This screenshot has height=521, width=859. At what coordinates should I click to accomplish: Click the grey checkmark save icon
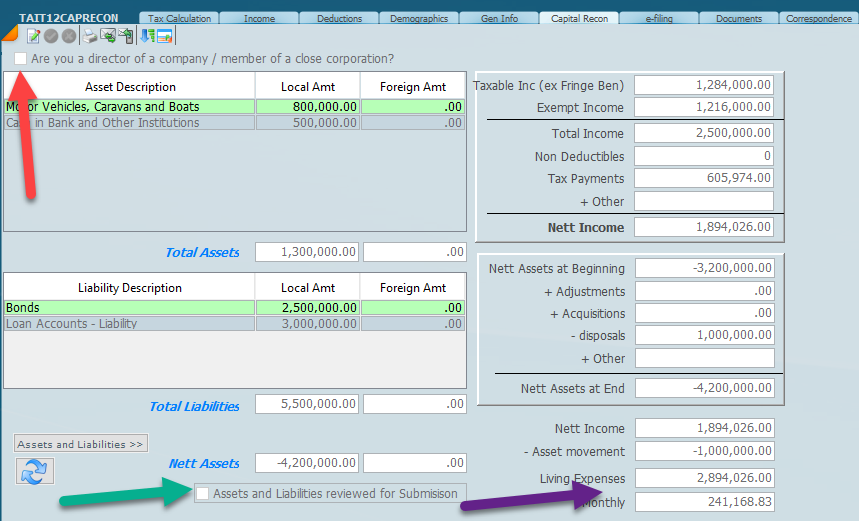pos(51,36)
